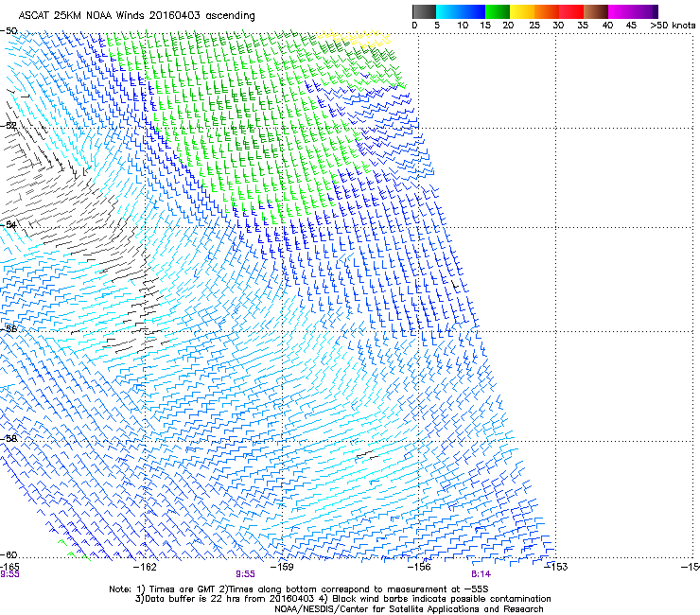
Task: Click the purple 9:55 time label near -159
Action: [x=245, y=574]
